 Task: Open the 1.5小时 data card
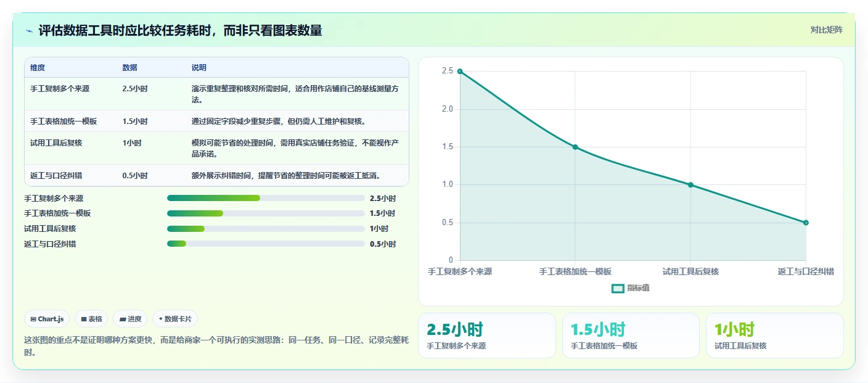631,336
